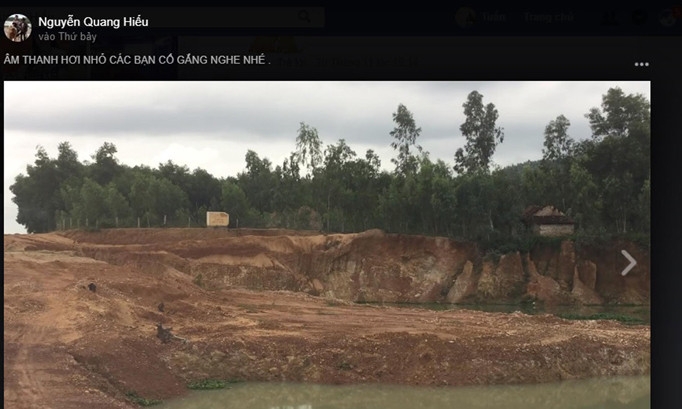
Task: Go to the next photo with the right arrow
Action: 628,263
